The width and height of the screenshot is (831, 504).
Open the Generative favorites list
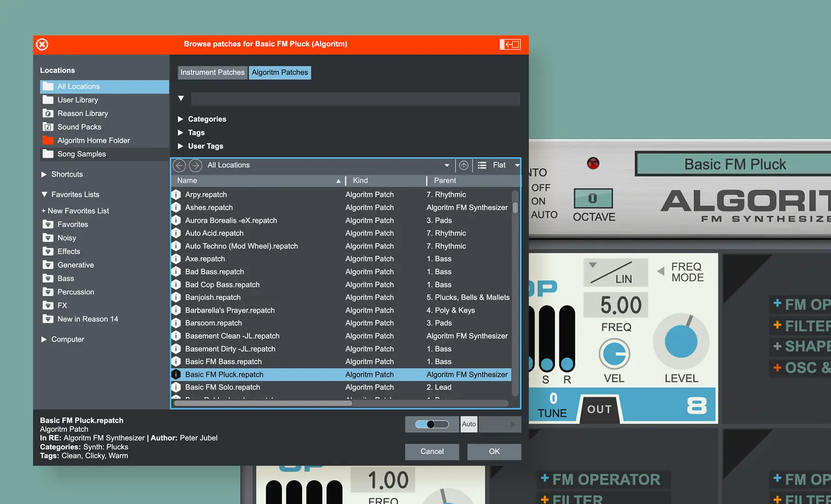[76, 265]
